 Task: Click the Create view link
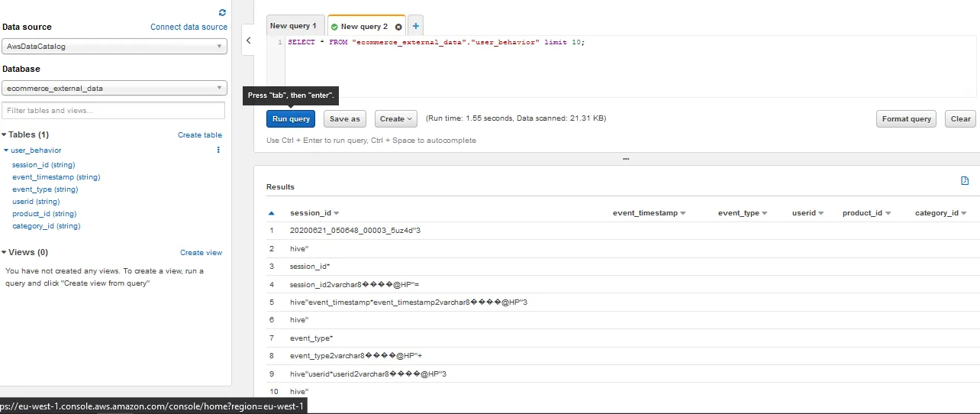pyautogui.click(x=201, y=253)
